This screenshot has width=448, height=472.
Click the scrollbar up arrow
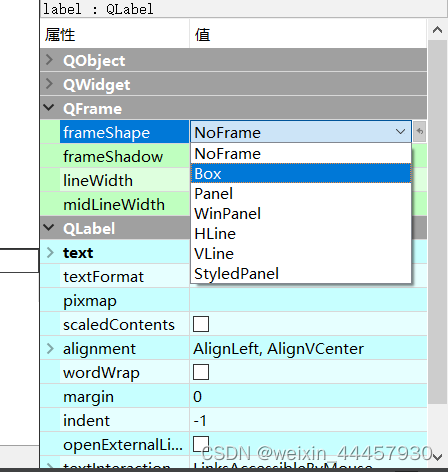(x=437, y=30)
